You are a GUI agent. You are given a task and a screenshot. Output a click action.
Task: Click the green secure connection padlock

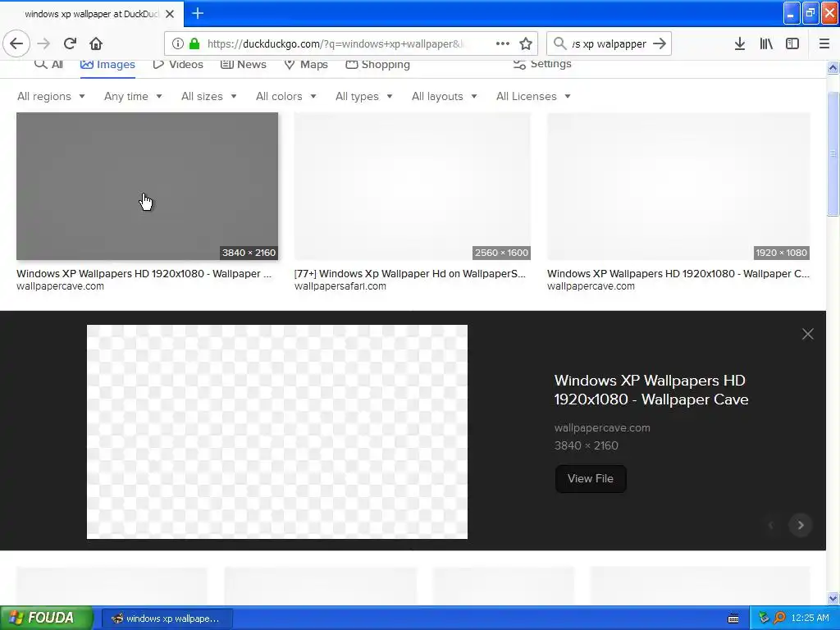(194, 44)
